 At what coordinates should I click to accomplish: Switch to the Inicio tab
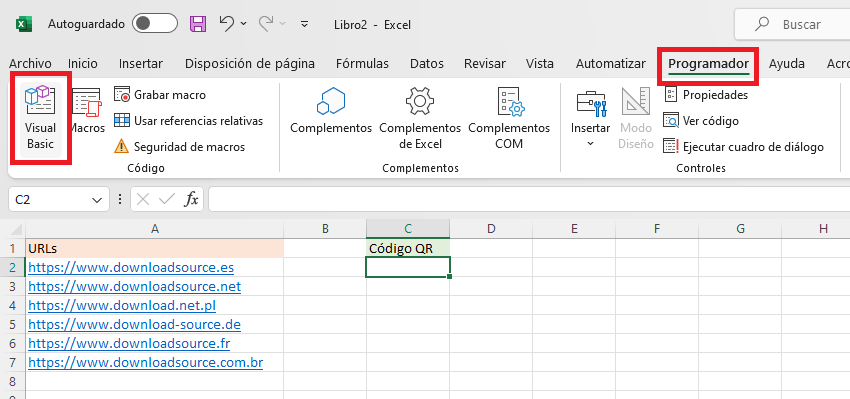83,63
